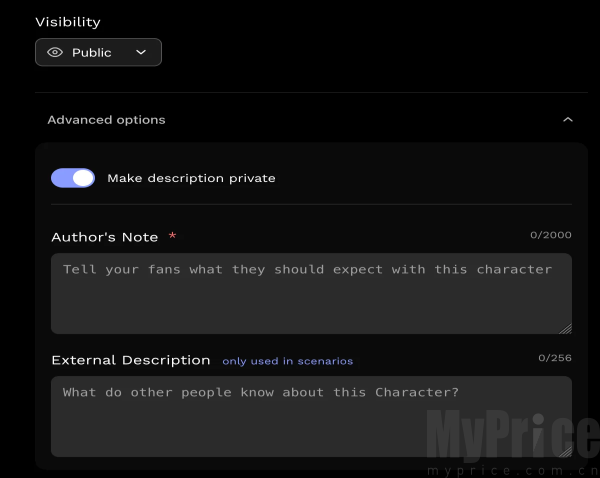The image size is (600, 478).
Task: Click the 0/2000 character counter
Action: click(551, 235)
